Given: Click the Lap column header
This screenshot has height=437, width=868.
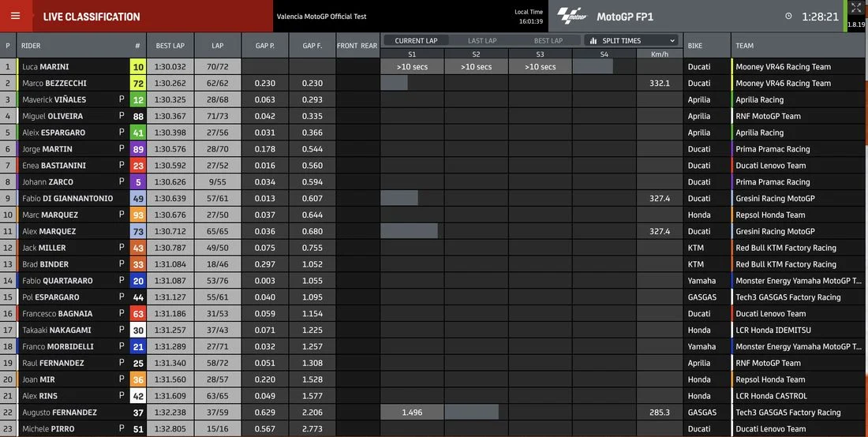Looking at the screenshot, I should 218,46.
